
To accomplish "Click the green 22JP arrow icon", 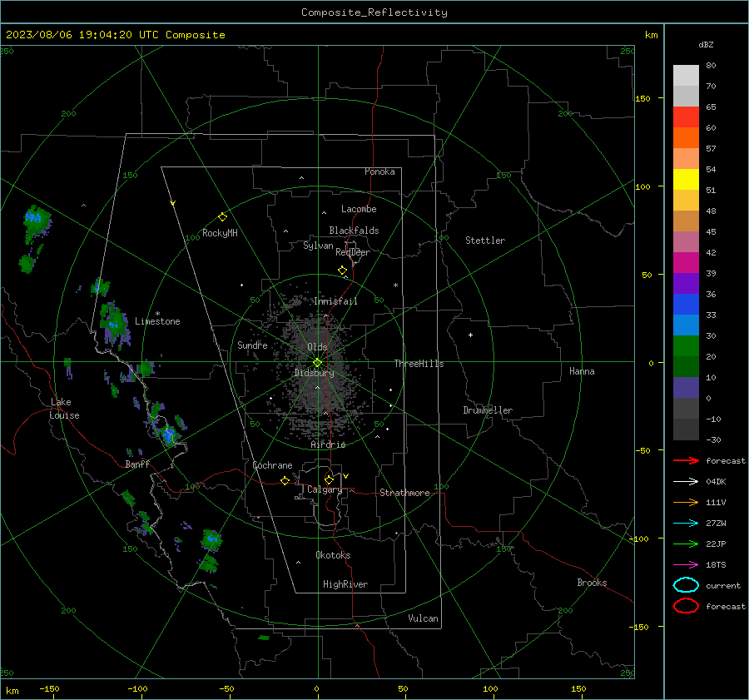I will (686, 544).
